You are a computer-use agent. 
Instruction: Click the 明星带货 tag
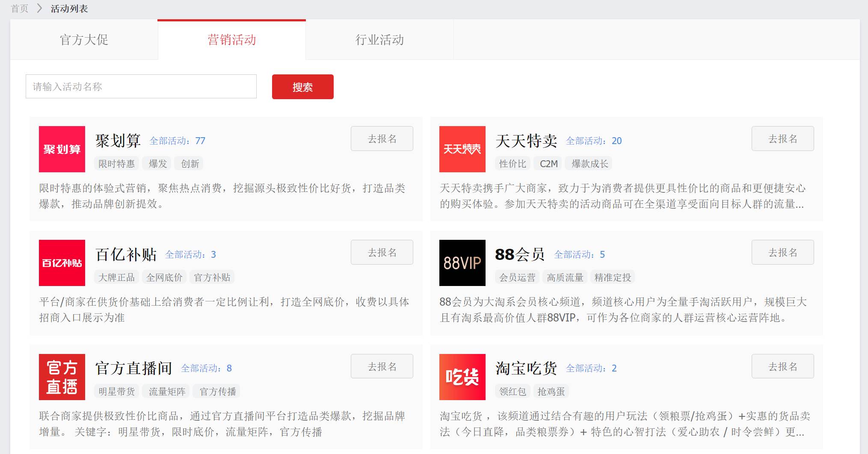[x=116, y=391]
